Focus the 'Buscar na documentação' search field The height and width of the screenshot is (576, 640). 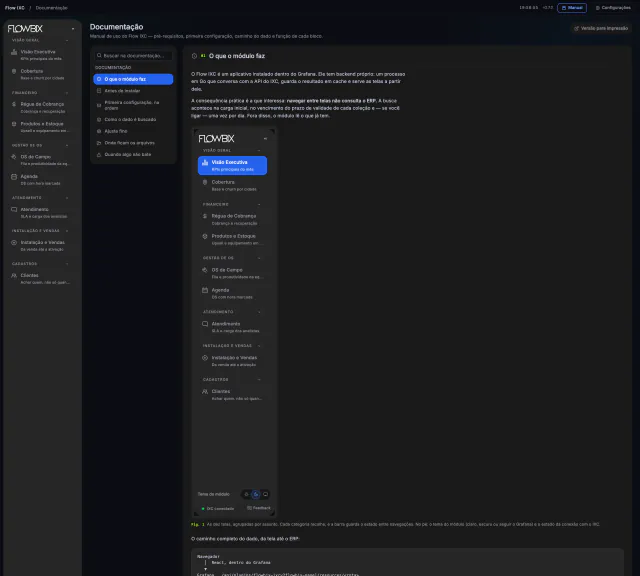(x=133, y=56)
